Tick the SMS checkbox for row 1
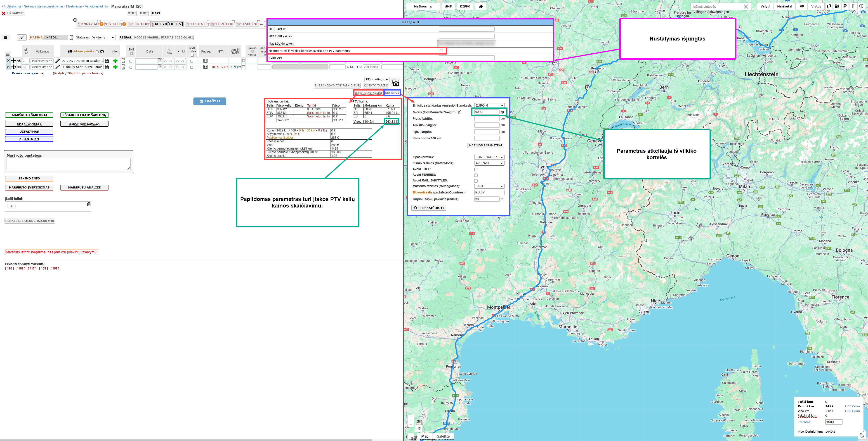868x441 pixels. (131, 61)
